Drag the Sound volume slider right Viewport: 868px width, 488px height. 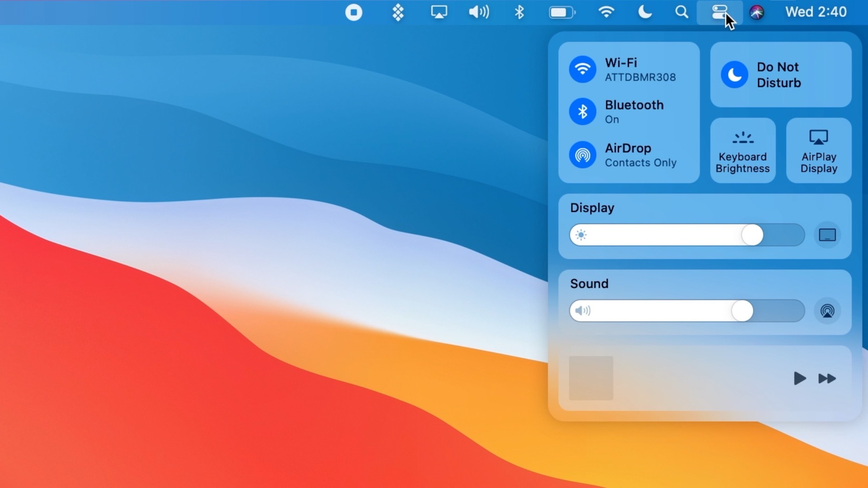coord(741,310)
